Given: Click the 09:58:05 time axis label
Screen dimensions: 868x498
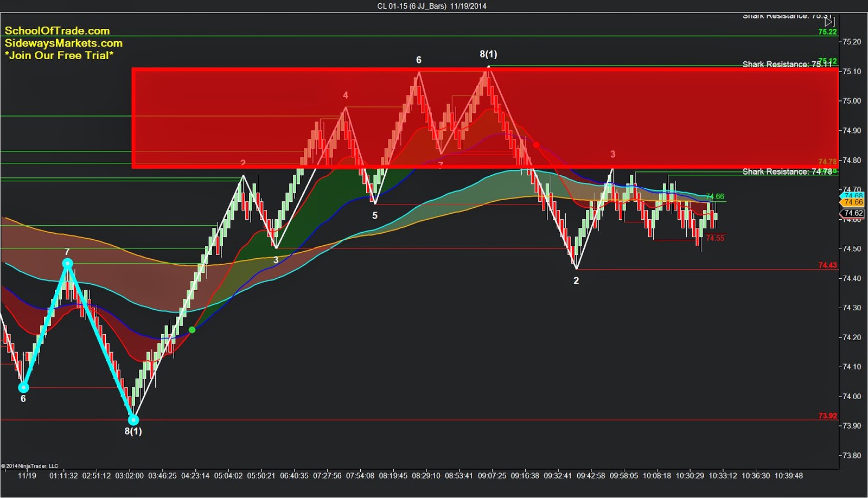Looking at the screenshot, I should coord(624,476).
